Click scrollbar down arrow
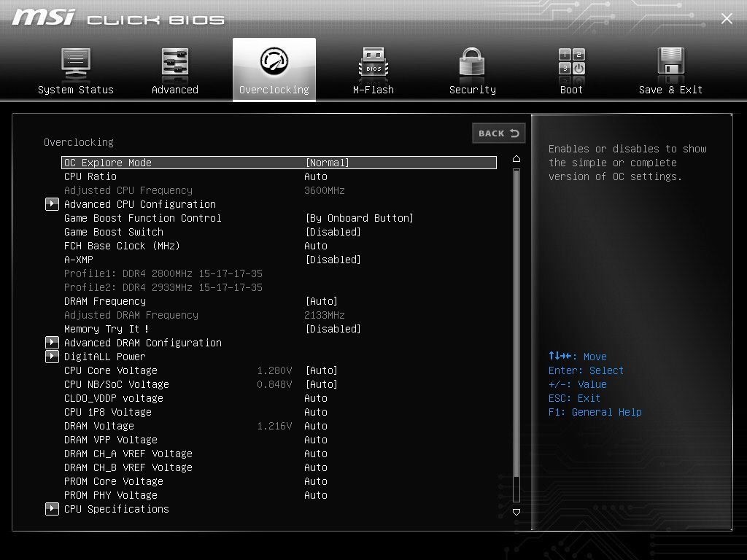 coord(516,512)
